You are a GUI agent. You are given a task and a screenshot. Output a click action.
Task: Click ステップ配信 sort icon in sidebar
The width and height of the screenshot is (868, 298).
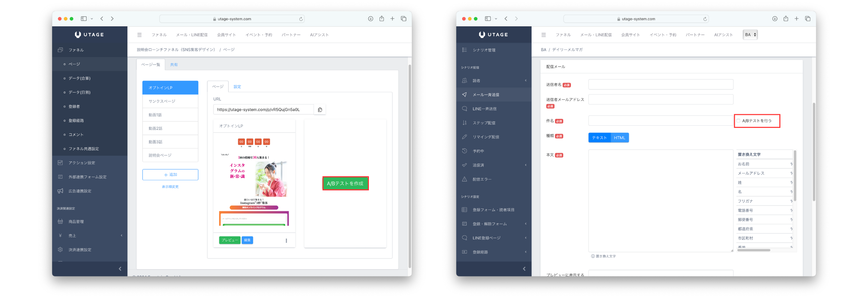(464, 123)
